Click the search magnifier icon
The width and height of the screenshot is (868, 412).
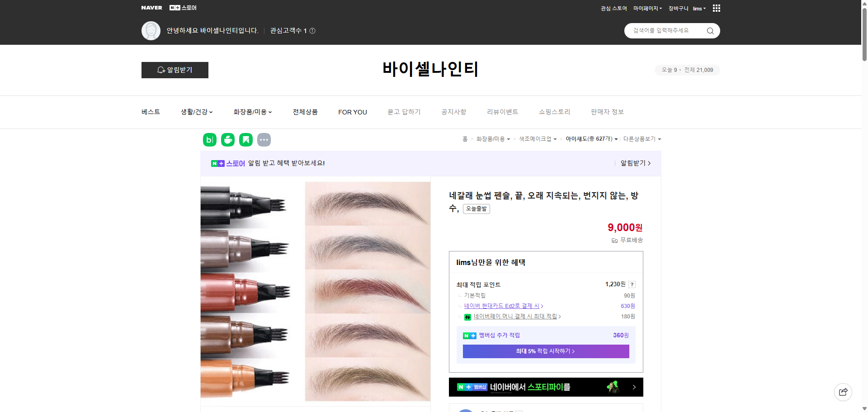(710, 30)
